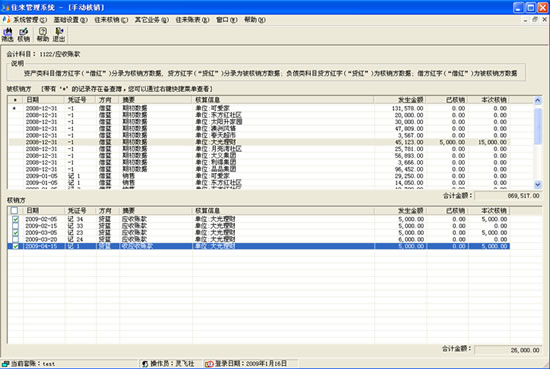Click the upper table's vertical scrollbar thumb
Image resolution: width=550 pixels, height=369 pixels.
[x=538, y=126]
